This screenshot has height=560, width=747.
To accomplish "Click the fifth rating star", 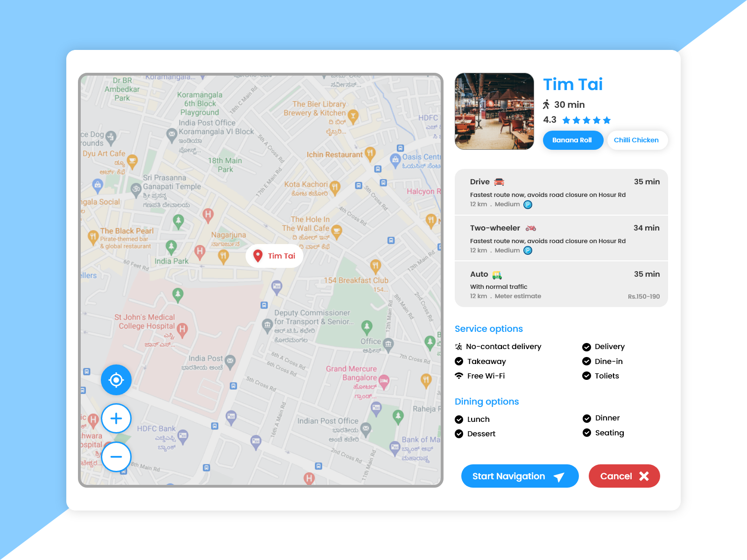I will (607, 120).
